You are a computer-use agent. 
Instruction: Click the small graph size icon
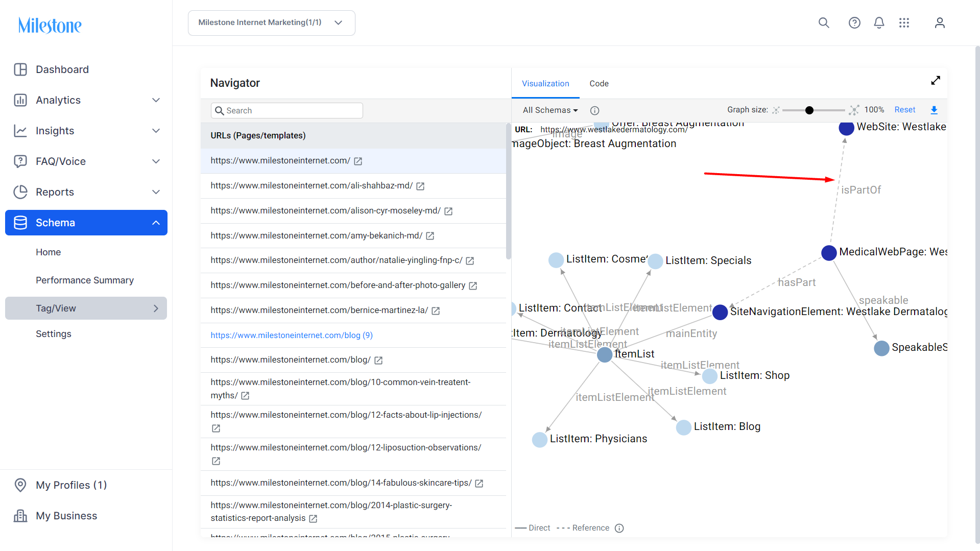click(x=776, y=110)
